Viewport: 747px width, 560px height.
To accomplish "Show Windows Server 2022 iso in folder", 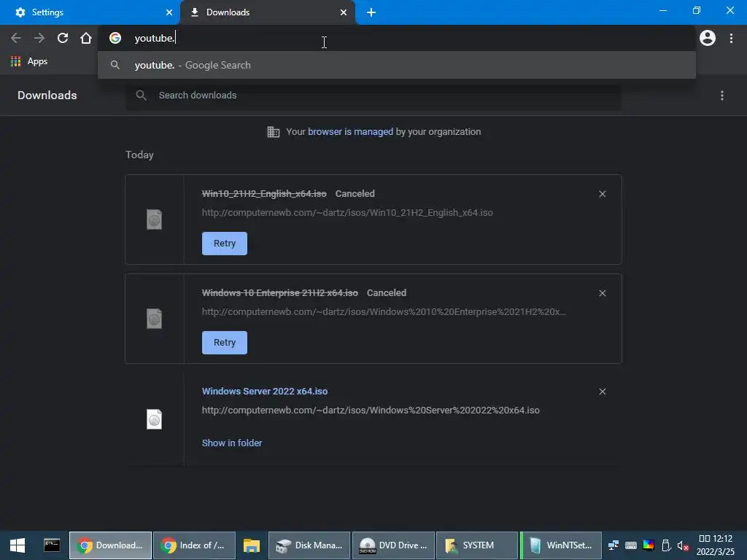I will pos(231,443).
